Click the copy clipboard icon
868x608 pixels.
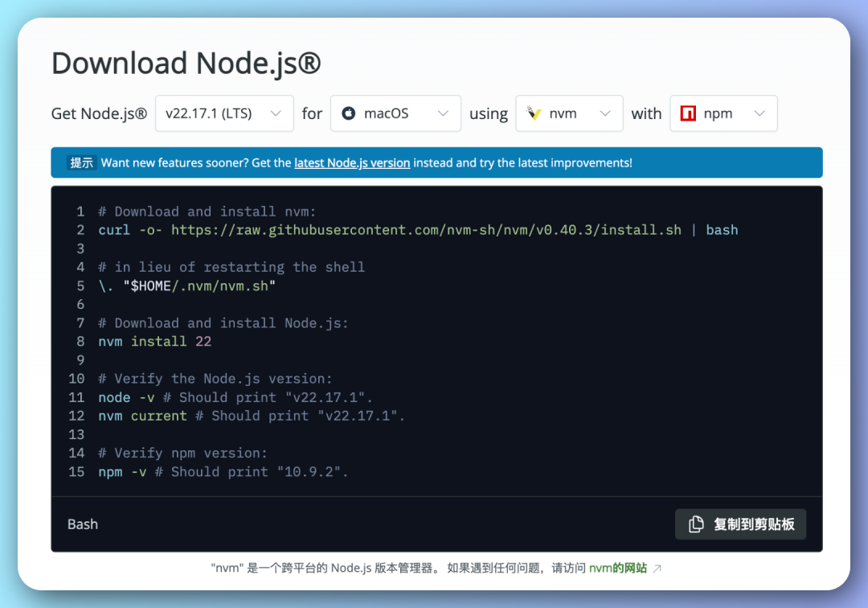pos(696,524)
